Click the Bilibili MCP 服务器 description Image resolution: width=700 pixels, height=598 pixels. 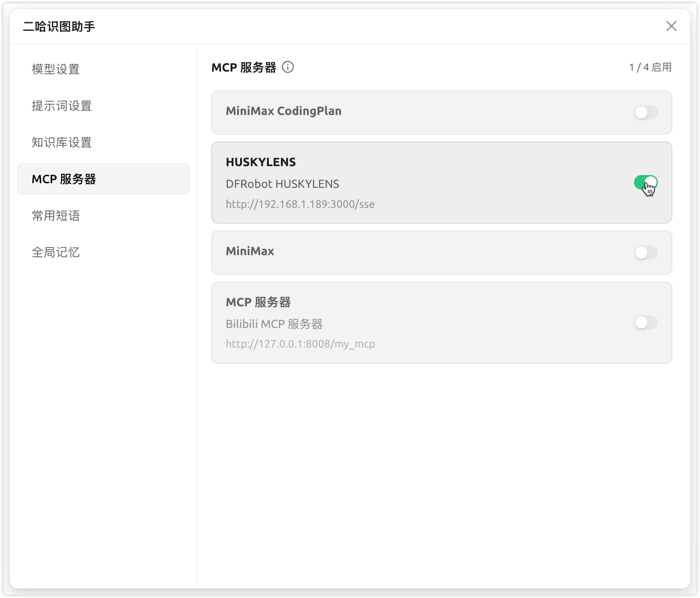(x=274, y=324)
